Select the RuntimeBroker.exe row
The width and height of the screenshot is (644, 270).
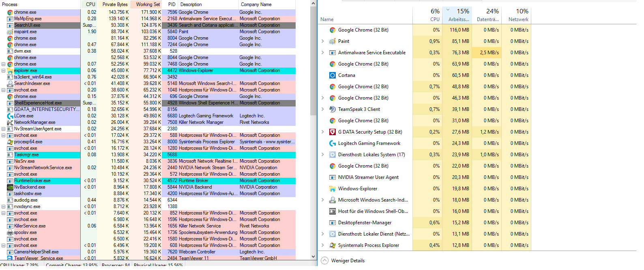[148, 181]
